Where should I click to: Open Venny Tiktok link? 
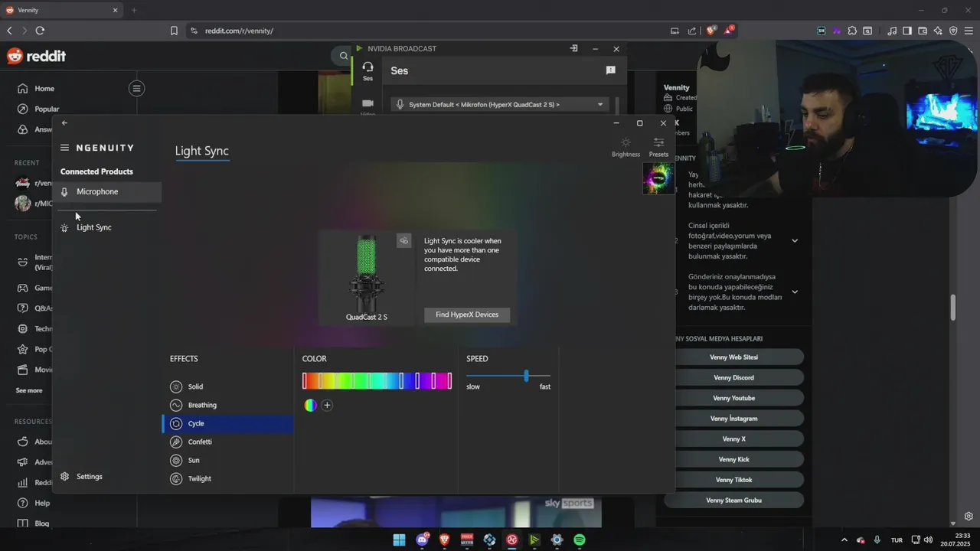(733, 481)
